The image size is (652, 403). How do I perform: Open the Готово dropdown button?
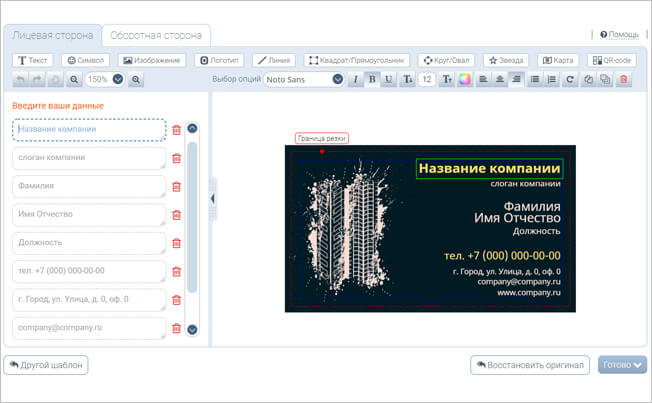[622, 365]
